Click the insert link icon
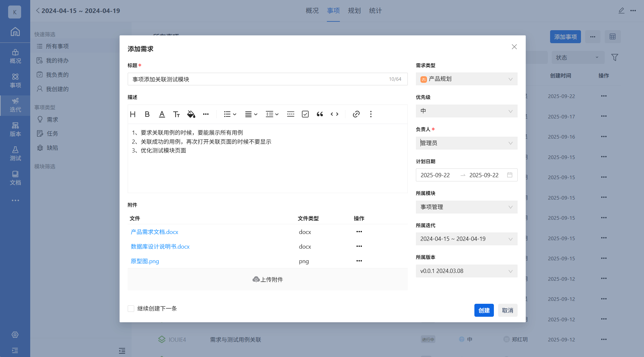This screenshot has width=644, height=357. (356, 114)
